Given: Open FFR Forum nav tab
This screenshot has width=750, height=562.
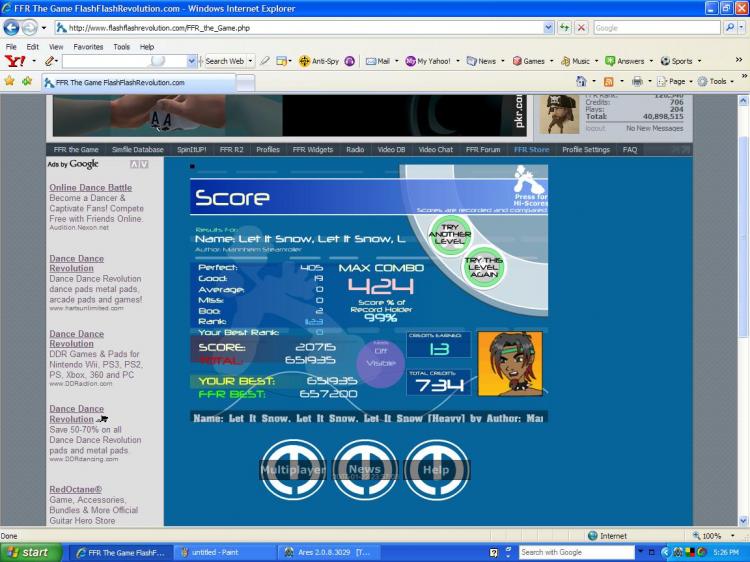Looking at the screenshot, I should tap(483, 150).
